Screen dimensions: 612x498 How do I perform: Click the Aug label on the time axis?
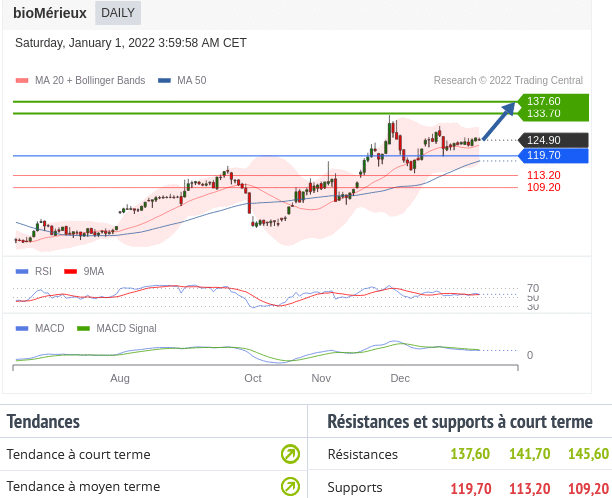point(120,378)
